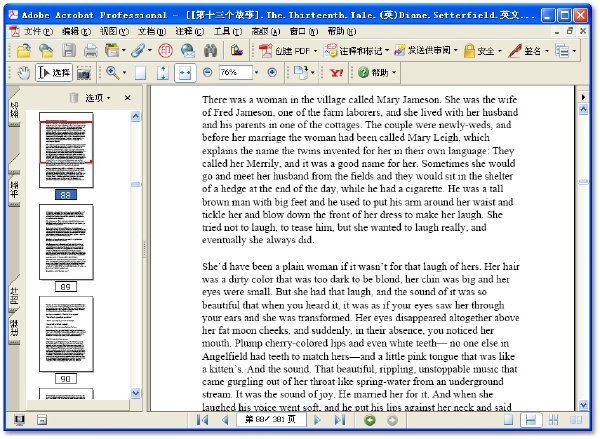The image size is (600, 439).
Task: Open the 工具 menu
Action: [x=228, y=31]
